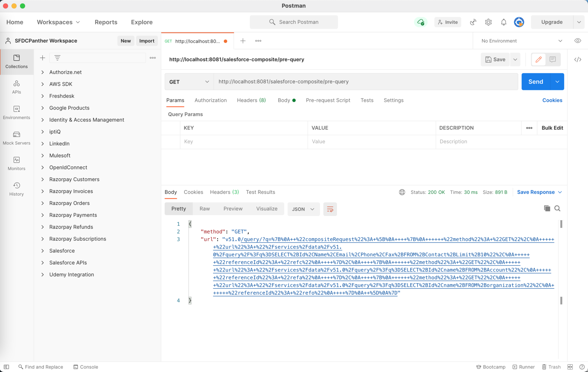The image size is (588, 372).
Task: Open the History panel in sidebar
Action: pyautogui.click(x=17, y=188)
